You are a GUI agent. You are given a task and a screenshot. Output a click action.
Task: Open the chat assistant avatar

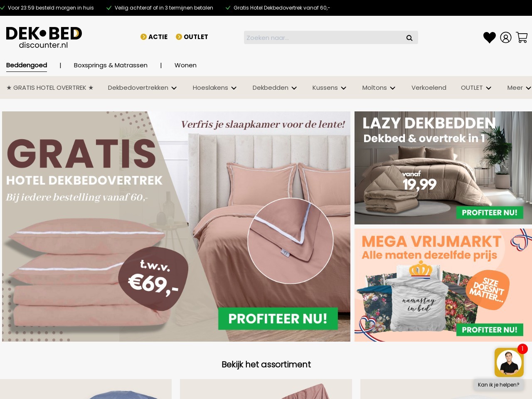click(509, 362)
